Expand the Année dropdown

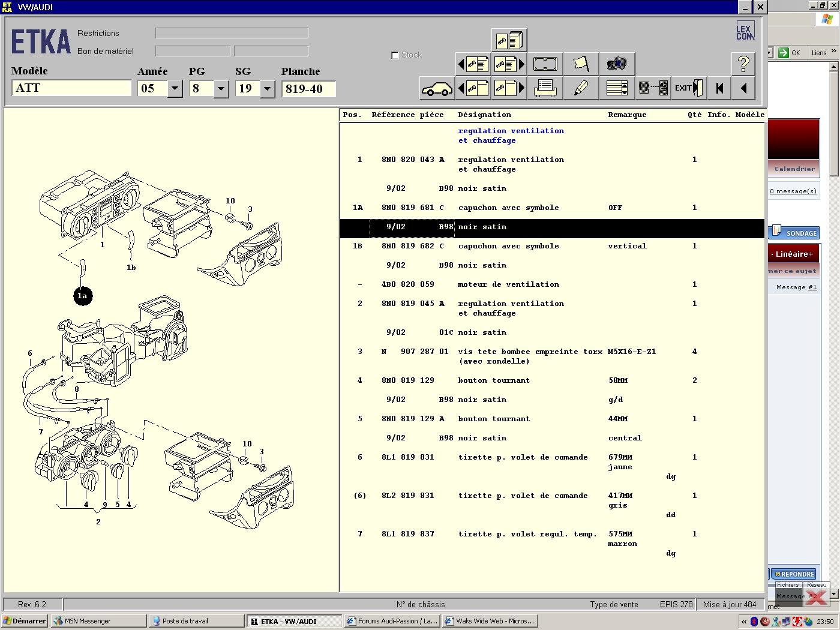click(175, 89)
